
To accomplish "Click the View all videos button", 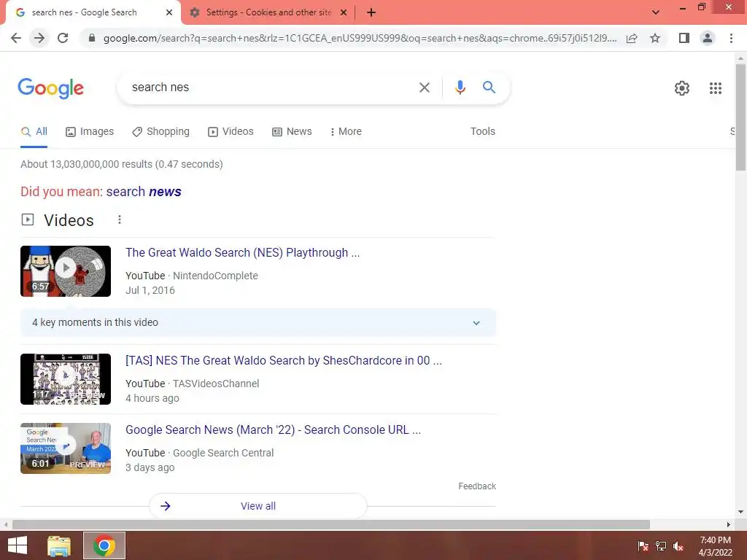I will pos(258,506).
